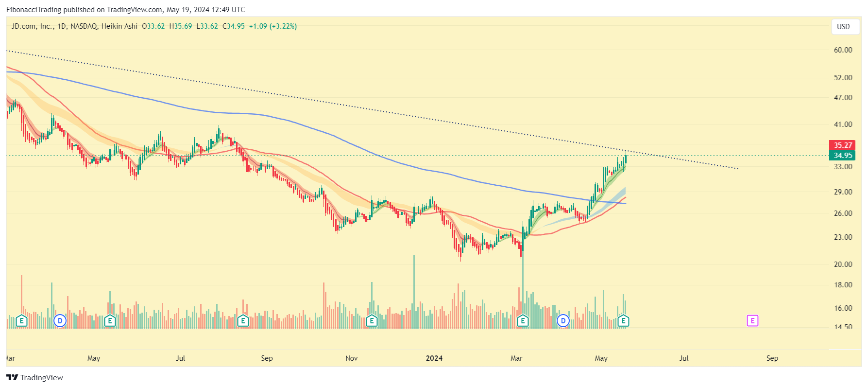Click the Heikin Ashi chart type label
This screenshot has height=388, width=868.
pos(119,26)
